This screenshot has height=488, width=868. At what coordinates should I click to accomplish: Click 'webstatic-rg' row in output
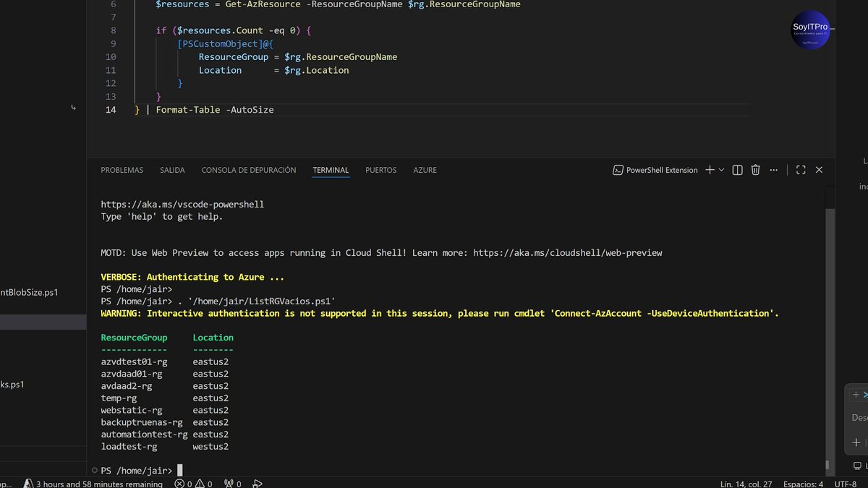(132, 411)
